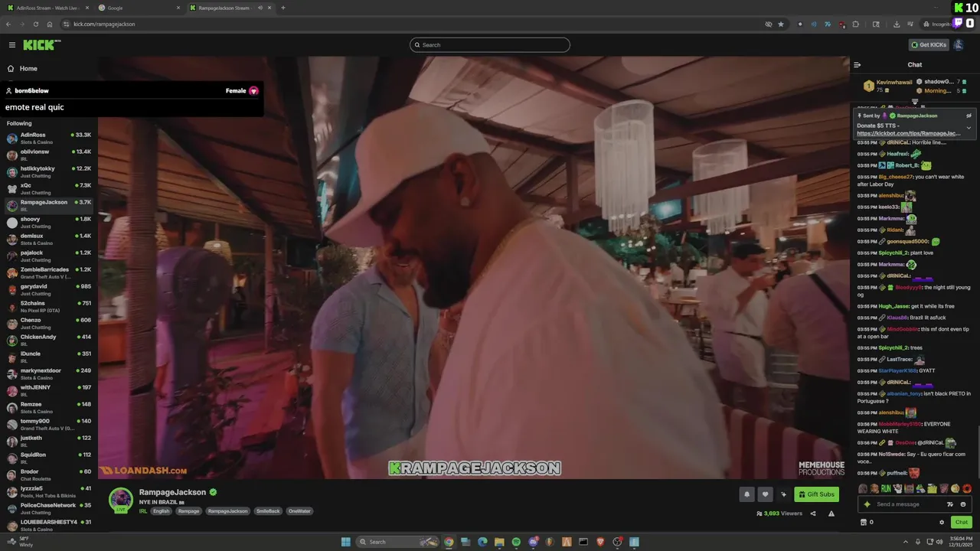Select pajalock in the sidebar

click(49, 256)
